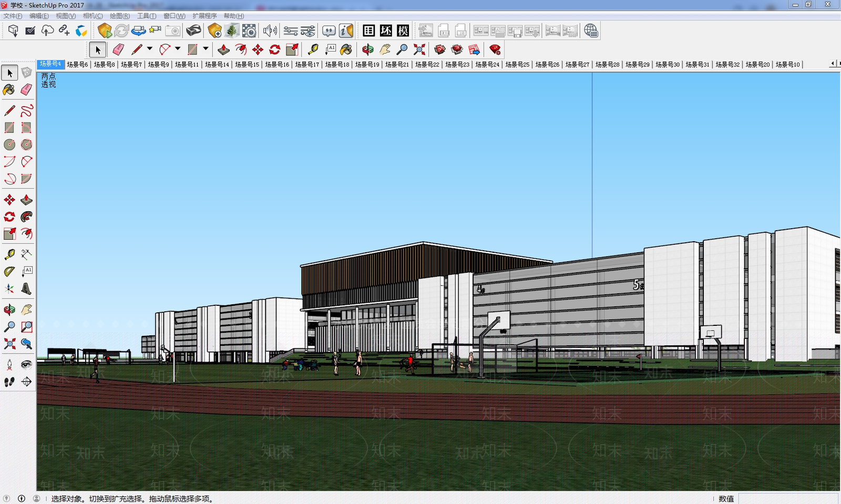Activate the Push/Pull tool

point(26,200)
